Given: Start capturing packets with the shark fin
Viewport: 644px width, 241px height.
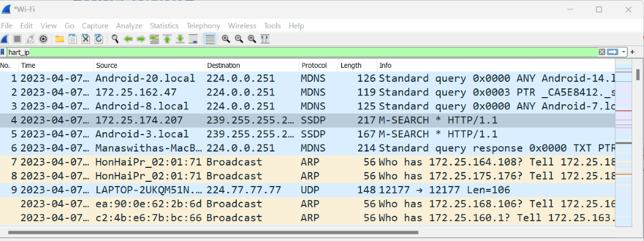Looking at the screenshot, I should click(x=4, y=39).
